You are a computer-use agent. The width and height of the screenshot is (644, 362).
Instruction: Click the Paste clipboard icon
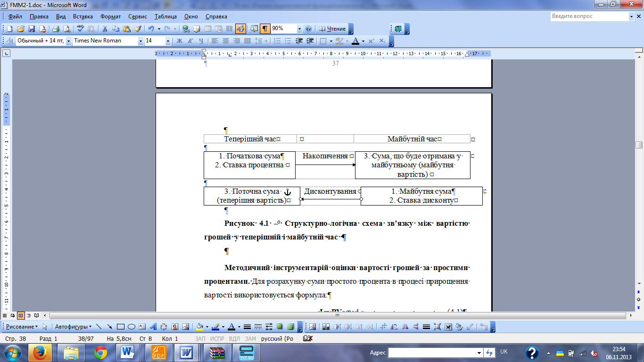pyautogui.click(x=126, y=29)
